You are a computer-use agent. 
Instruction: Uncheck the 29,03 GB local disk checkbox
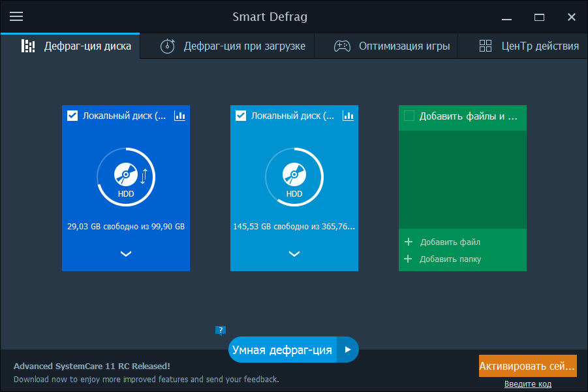point(72,116)
